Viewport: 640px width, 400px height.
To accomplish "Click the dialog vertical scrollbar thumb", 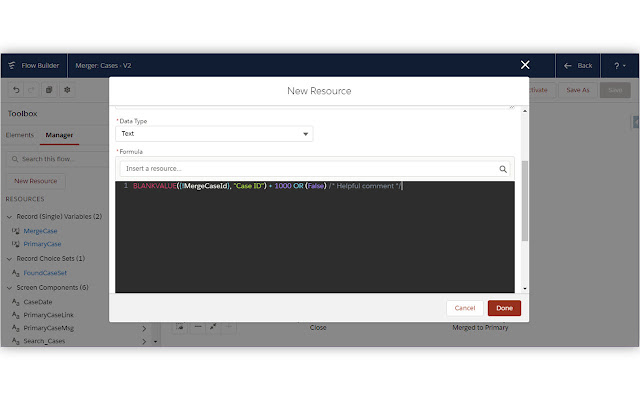I will click(525, 200).
